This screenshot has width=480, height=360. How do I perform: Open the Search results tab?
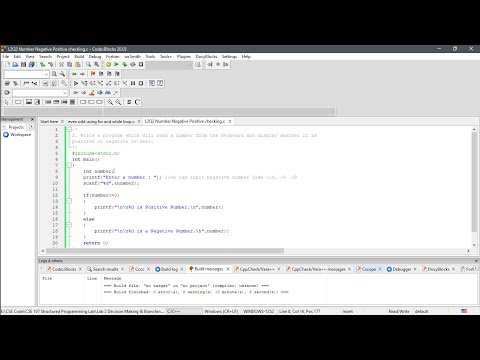[105, 269]
